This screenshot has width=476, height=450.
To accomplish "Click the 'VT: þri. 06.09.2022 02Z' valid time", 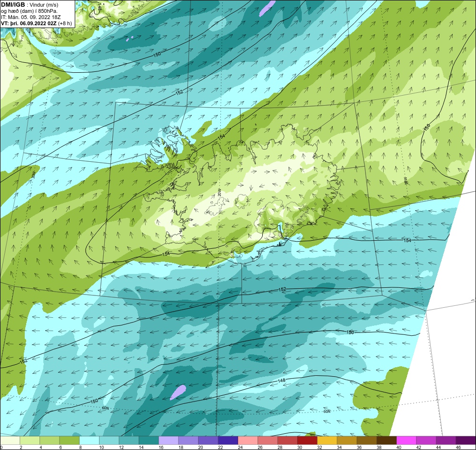I will [29, 23].
